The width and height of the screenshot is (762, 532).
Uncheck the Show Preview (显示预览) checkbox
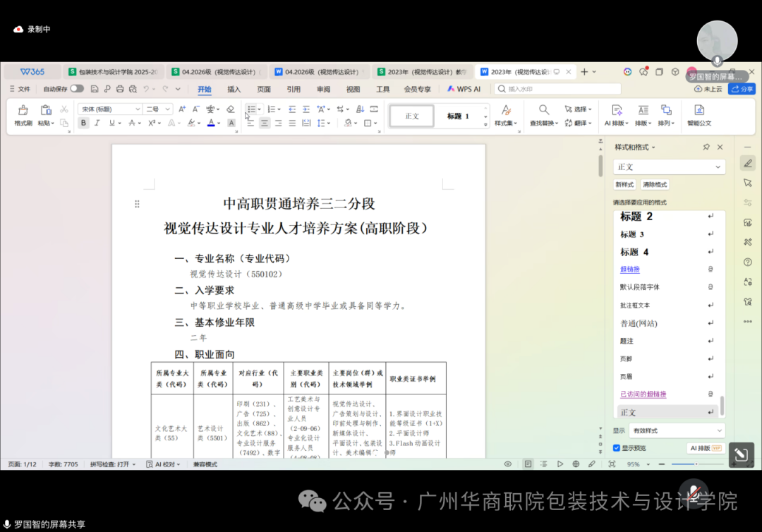point(616,448)
